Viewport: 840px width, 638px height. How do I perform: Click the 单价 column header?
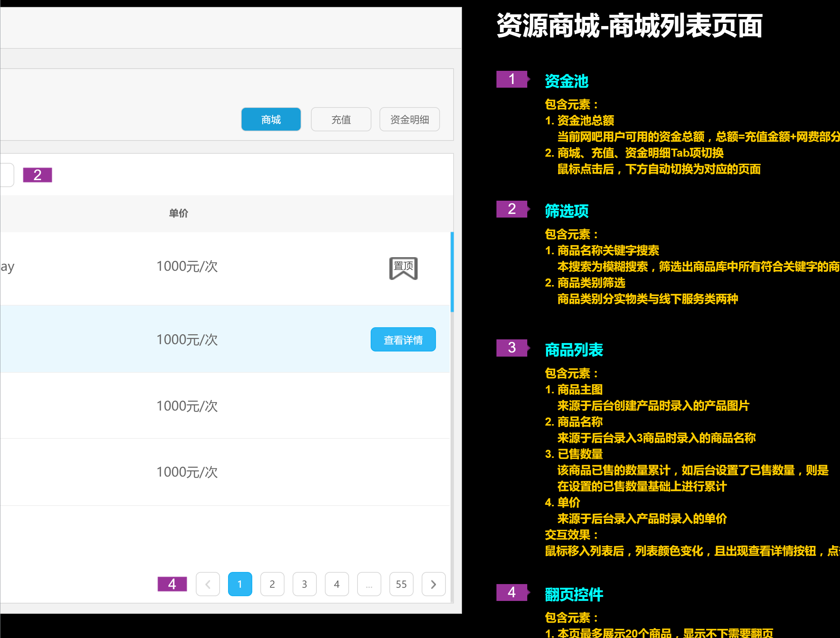pyautogui.click(x=179, y=213)
